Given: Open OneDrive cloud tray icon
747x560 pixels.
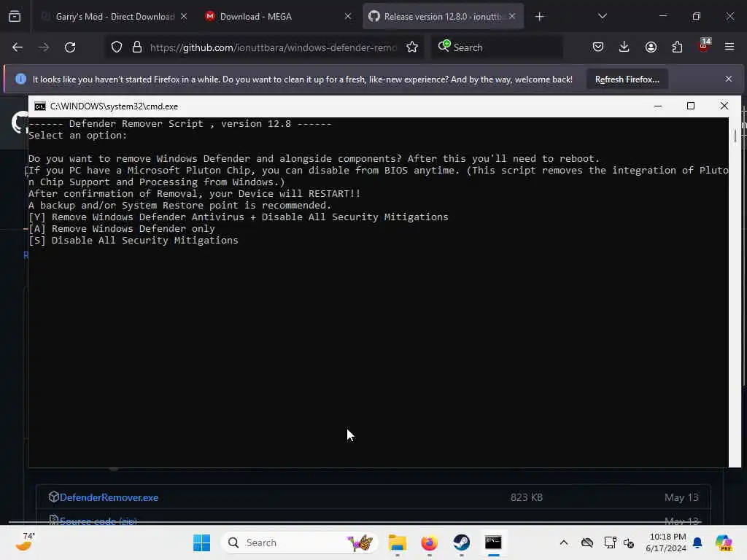Looking at the screenshot, I should [587, 542].
